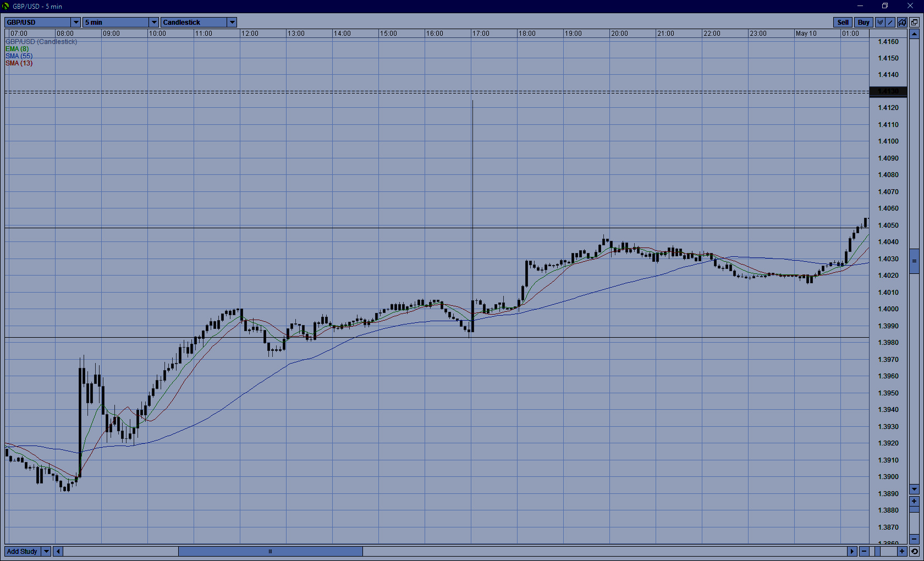
Task: Click the detach chart window icon
Action: (x=914, y=23)
